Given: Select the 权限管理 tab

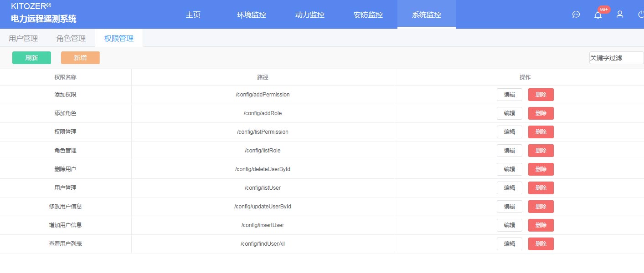Looking at the screenshot, I should click(x=119, y=39).
